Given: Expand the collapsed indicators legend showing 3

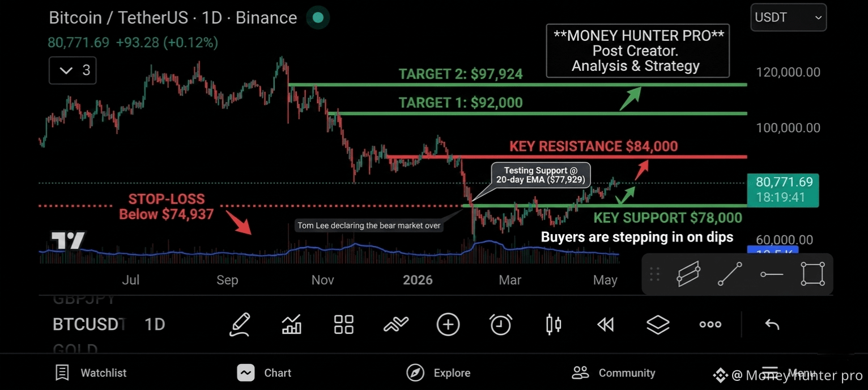Looking at the screenshot, I should 73,71.
